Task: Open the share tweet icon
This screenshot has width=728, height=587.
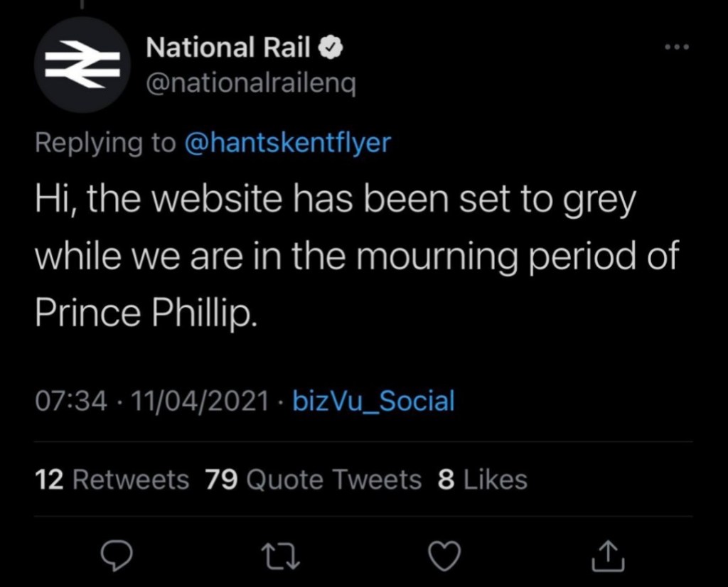Action: coord(609,556)
